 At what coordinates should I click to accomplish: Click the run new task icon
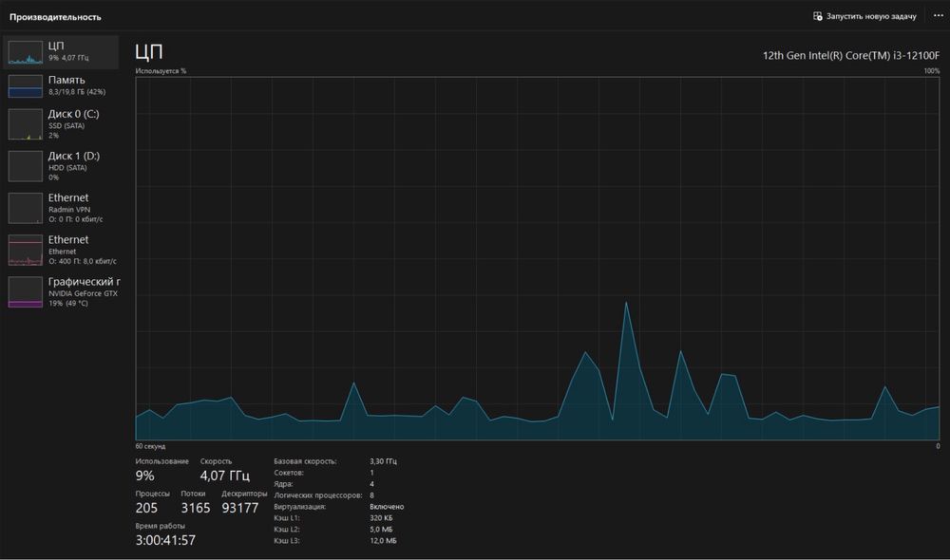(817, 16)
